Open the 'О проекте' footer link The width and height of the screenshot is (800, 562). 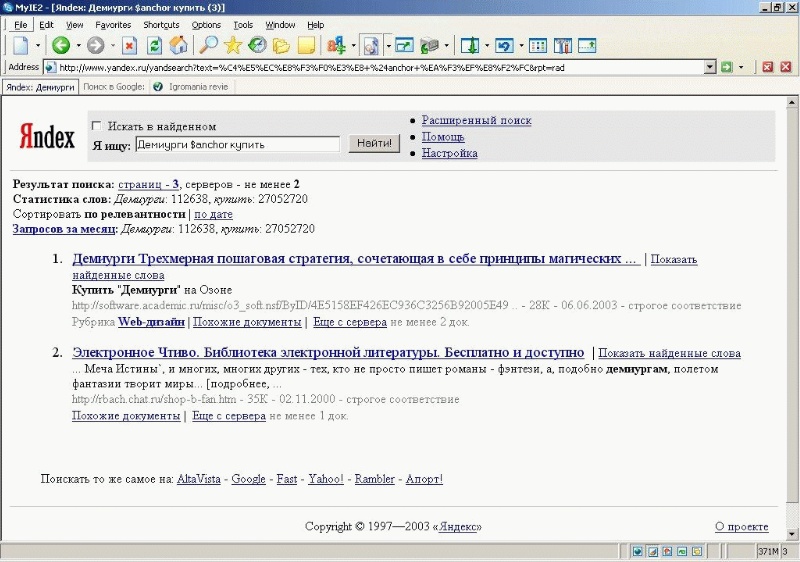(741, 526)
